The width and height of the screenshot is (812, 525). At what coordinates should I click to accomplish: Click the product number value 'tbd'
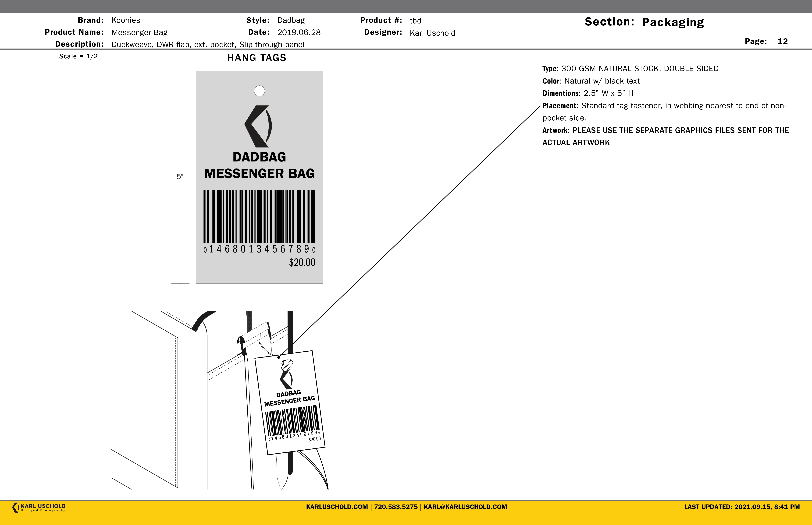416,21
